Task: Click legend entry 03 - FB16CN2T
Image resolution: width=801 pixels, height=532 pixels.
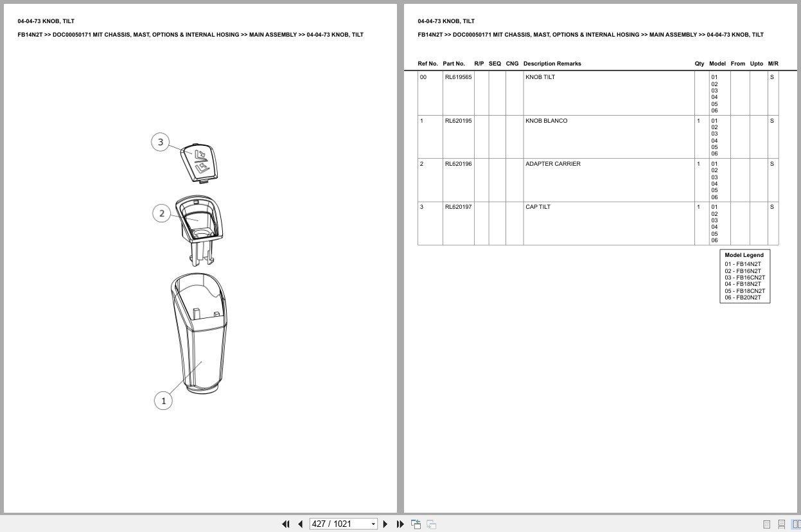Action: [745, 278]
